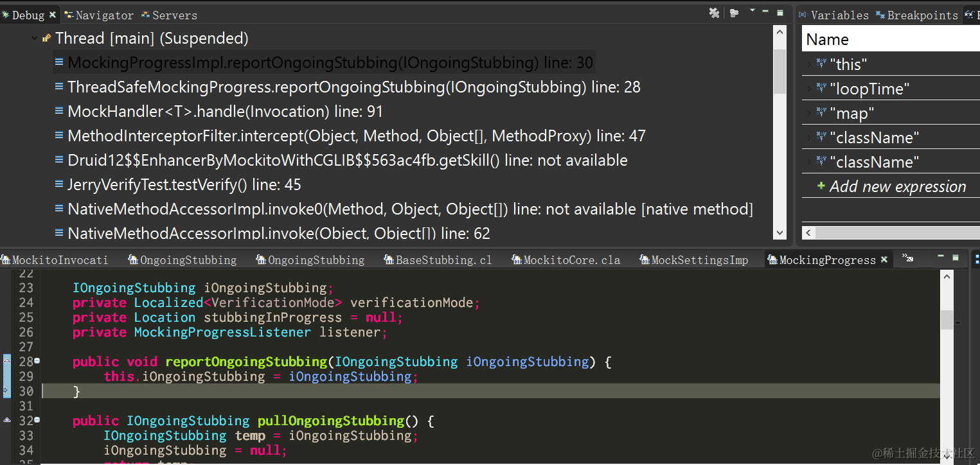This screenshot has width=980, height=465.
Task: Minimize the Debug view panel
Action: [765, 12]
